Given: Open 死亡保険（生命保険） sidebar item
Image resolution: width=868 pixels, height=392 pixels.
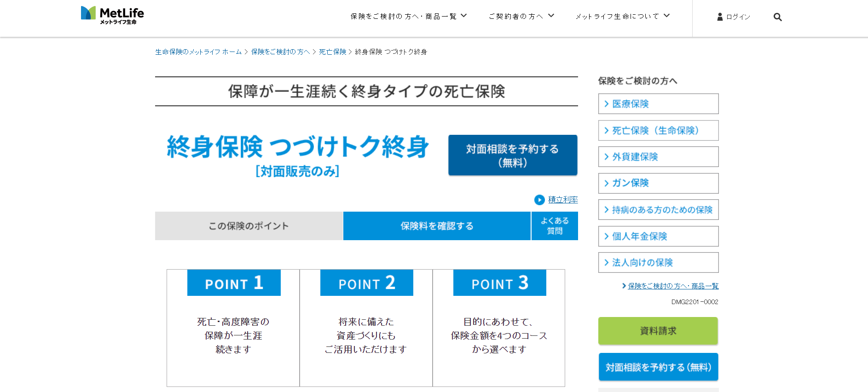Looking at the screenshot, I should [658, 131].
